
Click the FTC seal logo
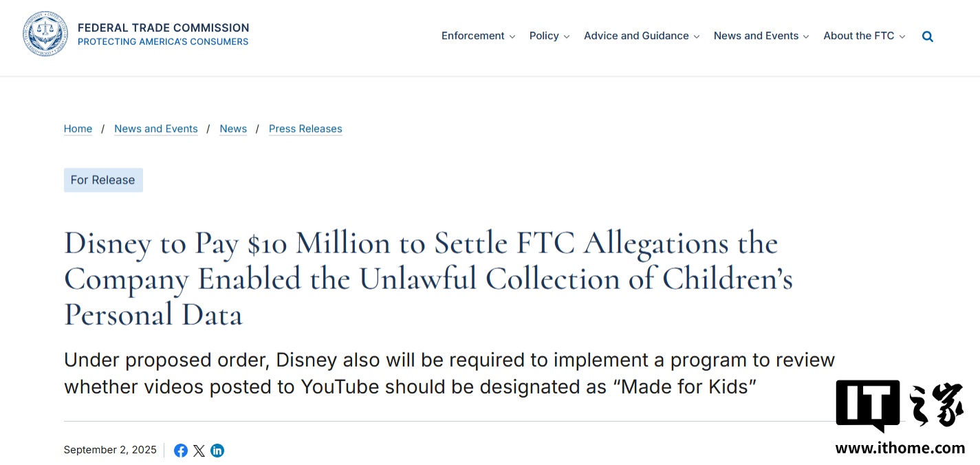(45, 34)
